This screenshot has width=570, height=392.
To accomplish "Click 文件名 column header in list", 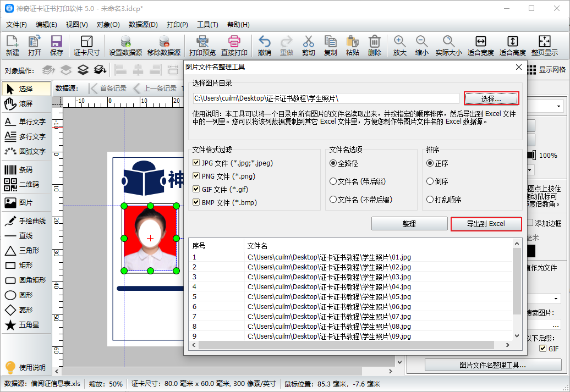I will tap(257, 246).
